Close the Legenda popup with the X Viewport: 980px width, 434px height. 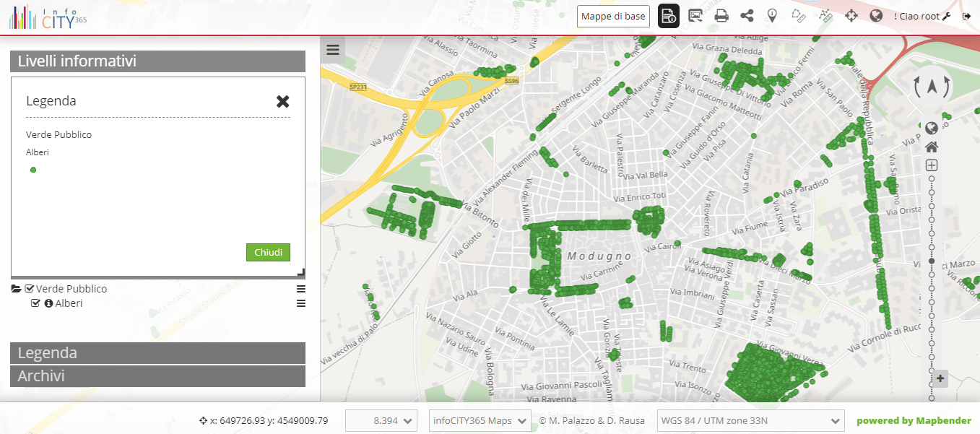point(283,102)
